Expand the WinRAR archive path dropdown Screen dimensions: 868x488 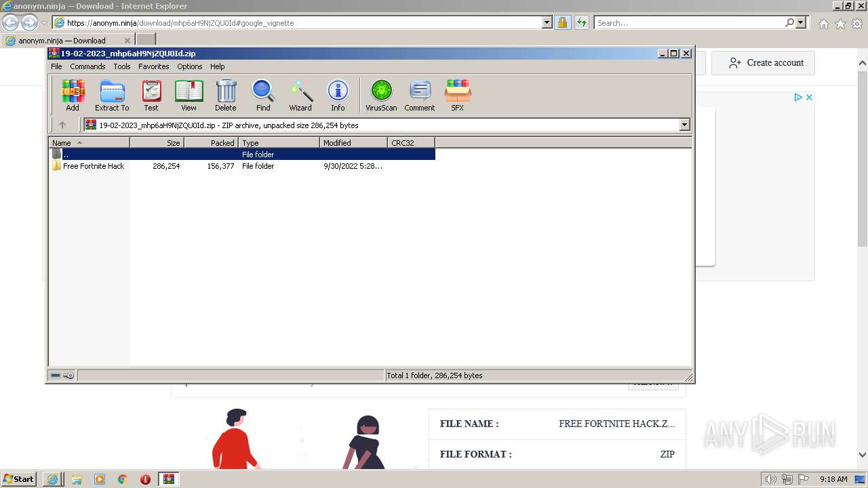tap(684, 125)
